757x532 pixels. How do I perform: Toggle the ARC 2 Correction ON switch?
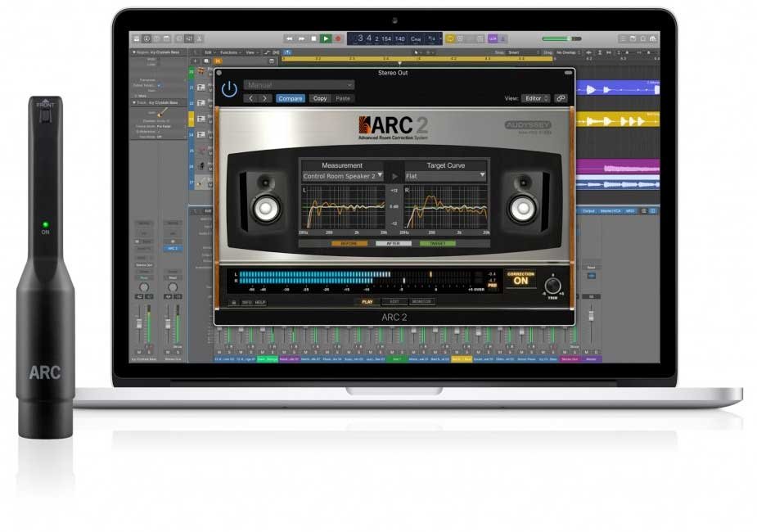(x=520, y=278)
